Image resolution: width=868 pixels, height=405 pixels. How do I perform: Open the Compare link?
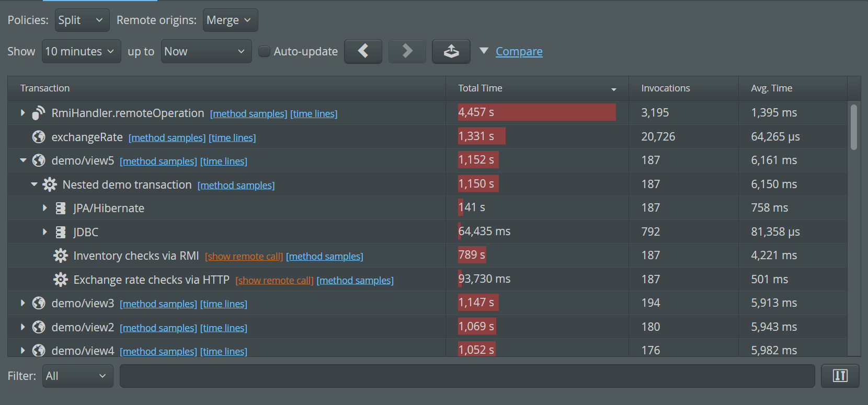click(519, 51)
